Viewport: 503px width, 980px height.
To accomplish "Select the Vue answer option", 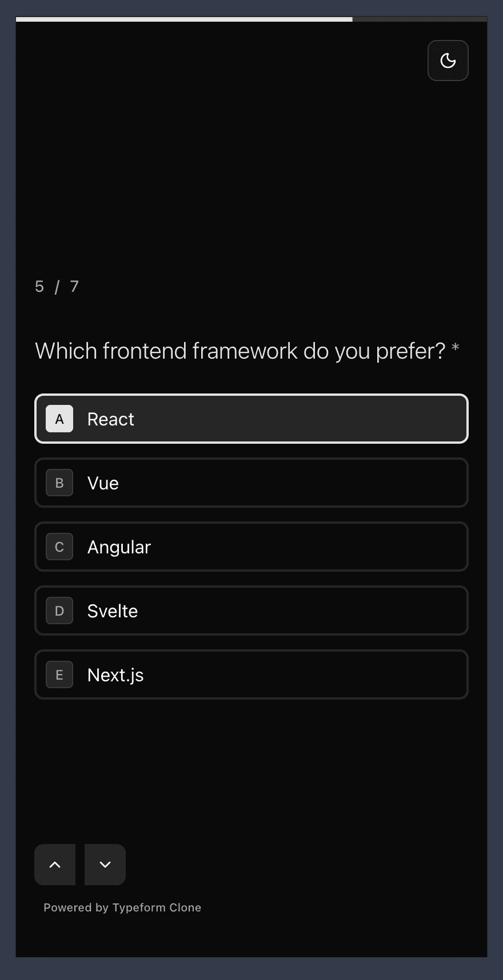I will [251, 483].
